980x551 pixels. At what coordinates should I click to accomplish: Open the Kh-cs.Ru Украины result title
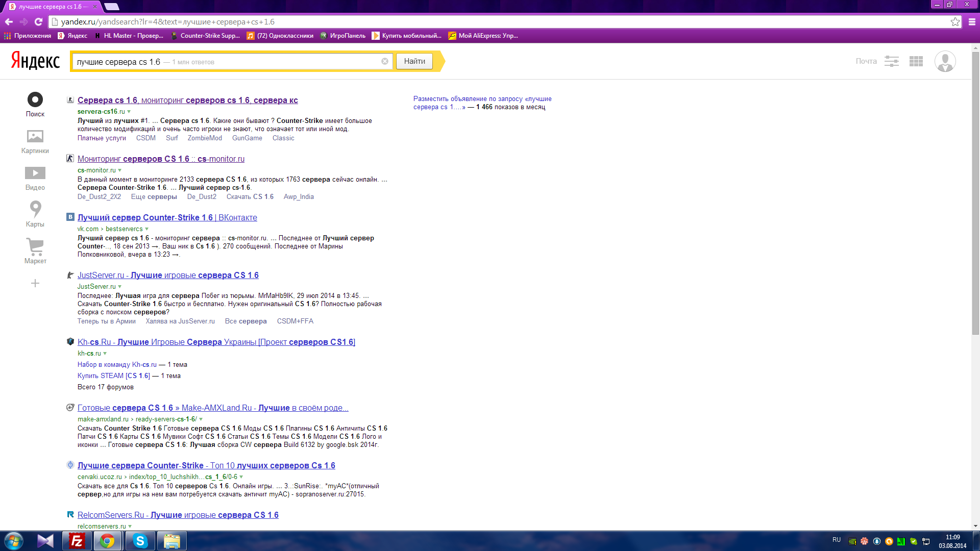point(216,342)
